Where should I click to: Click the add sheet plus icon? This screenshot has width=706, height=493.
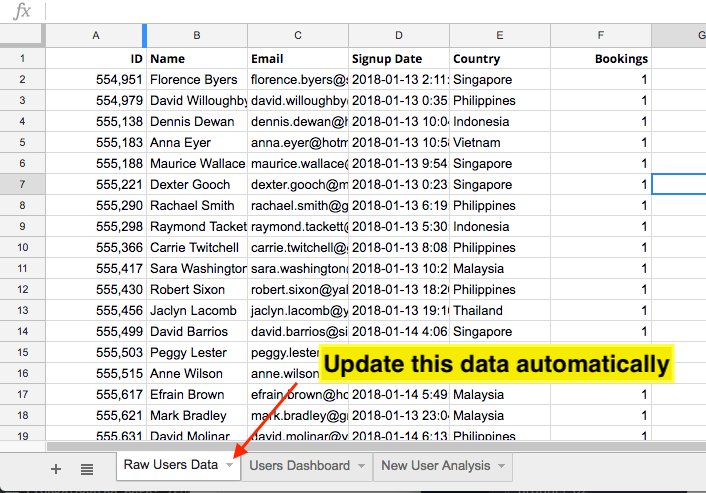click(x=56, y=468)
